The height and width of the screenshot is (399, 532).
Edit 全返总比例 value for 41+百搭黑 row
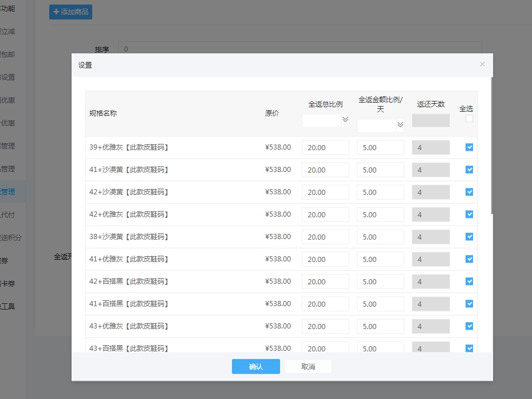(325, 304)
